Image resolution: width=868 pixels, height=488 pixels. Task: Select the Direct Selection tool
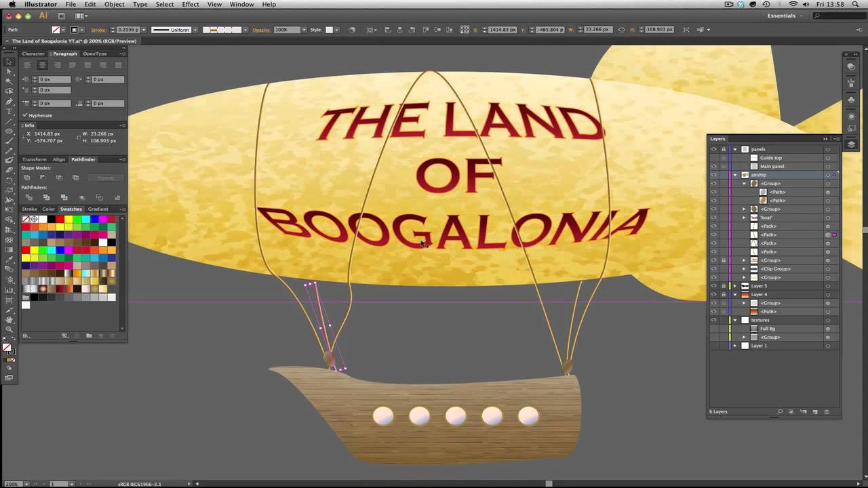pyautogui.click(x=9, y=71)
